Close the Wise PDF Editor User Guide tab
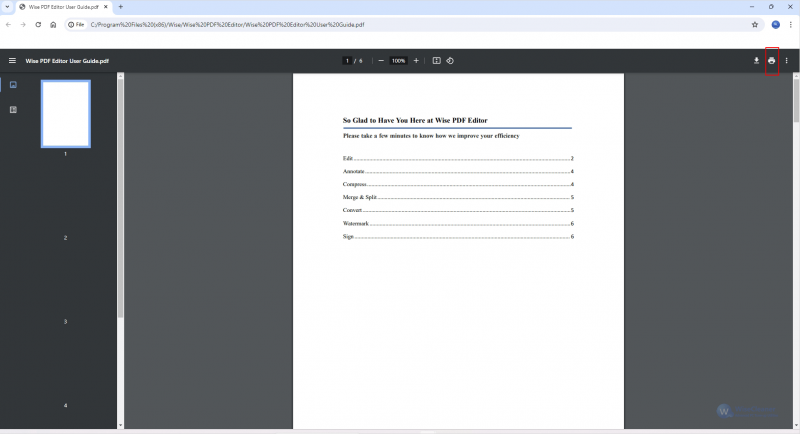Image resolution: width=800 pixels, height=434 pixels. click(106, 7)
